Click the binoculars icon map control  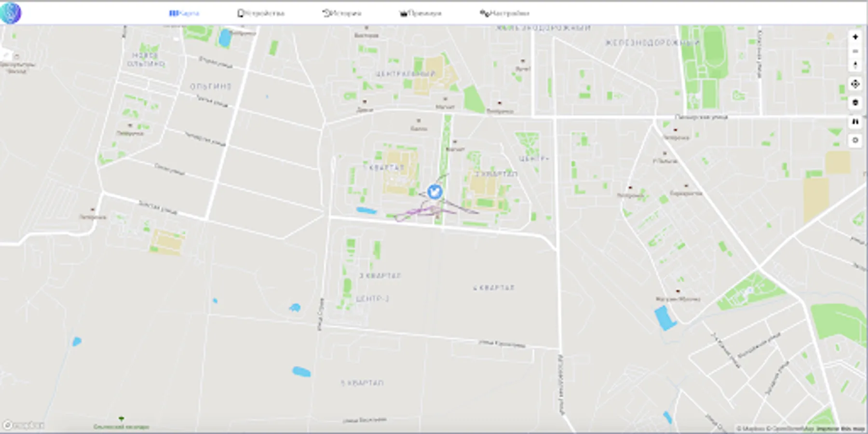pyautogui.click(x=855, y=122)
